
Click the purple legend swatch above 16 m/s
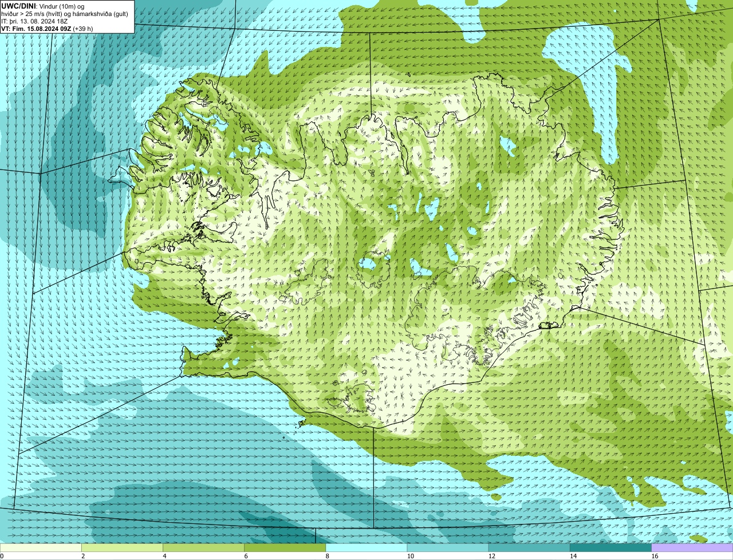click(x=692, y=547)
